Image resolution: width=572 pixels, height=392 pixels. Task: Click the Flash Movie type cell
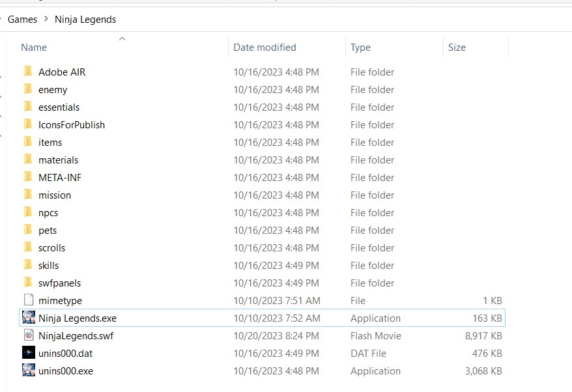tap(376, 336)
